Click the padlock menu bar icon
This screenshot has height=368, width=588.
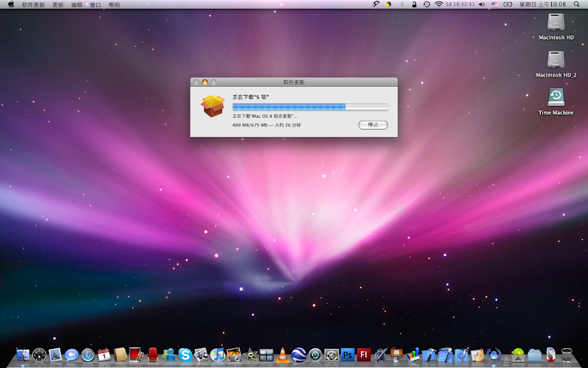click(x=414, y=4)
